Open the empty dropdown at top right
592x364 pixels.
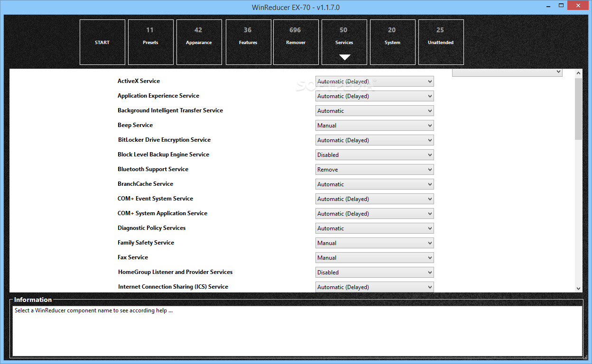click(507, 72)
